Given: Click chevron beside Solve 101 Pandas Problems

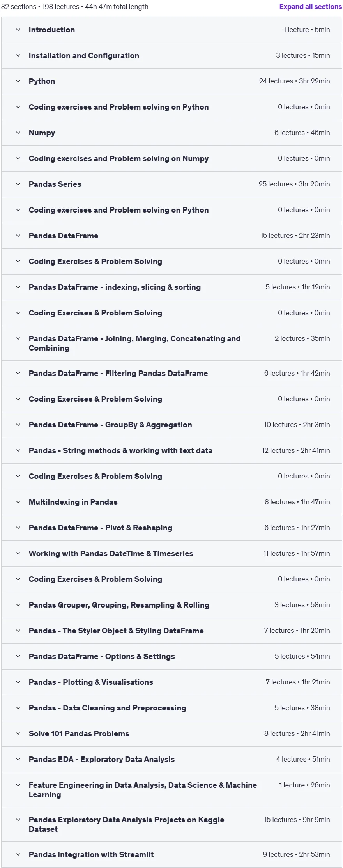Looking at the screenshot, I should point(18,733).
